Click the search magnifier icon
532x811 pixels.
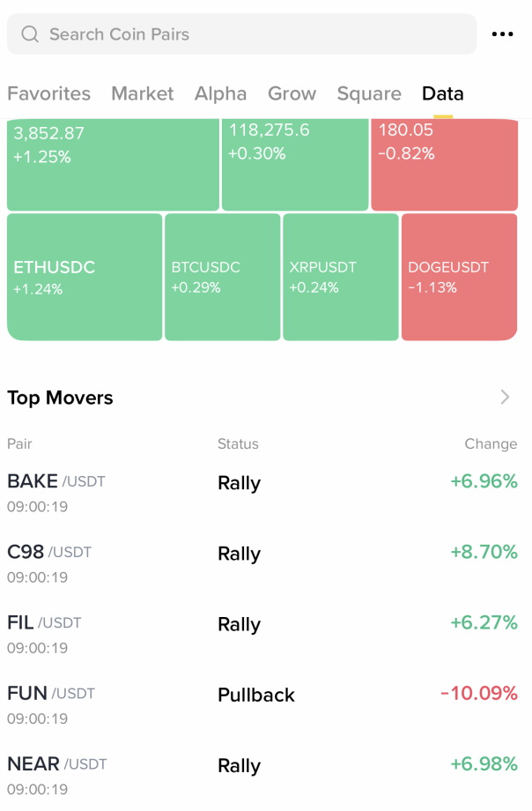click(x=30, y=34)
